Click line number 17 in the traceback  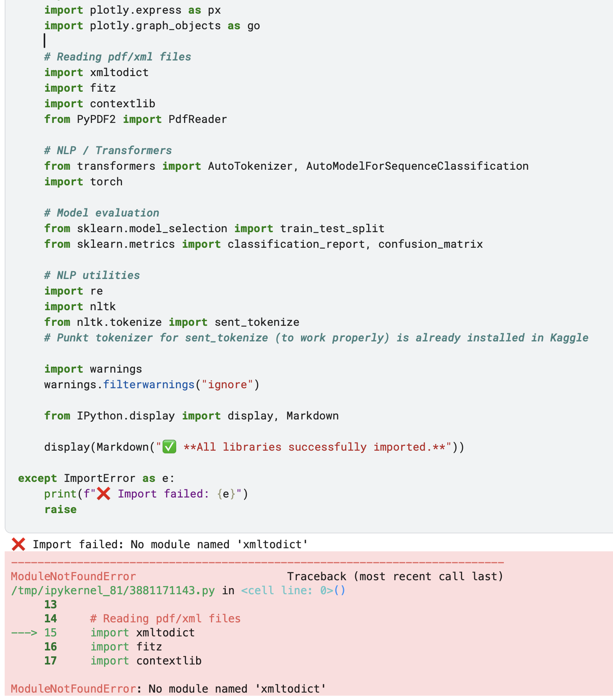coord(50,661)
